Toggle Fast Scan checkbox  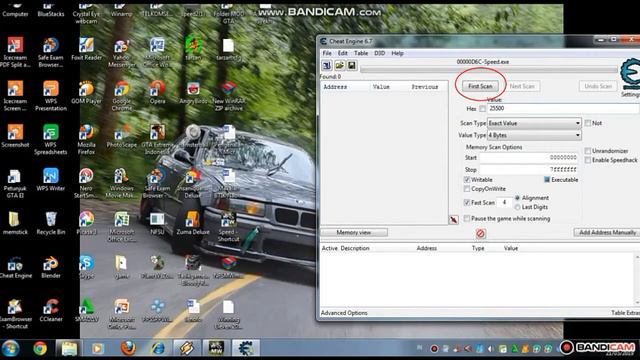(467, 202)
